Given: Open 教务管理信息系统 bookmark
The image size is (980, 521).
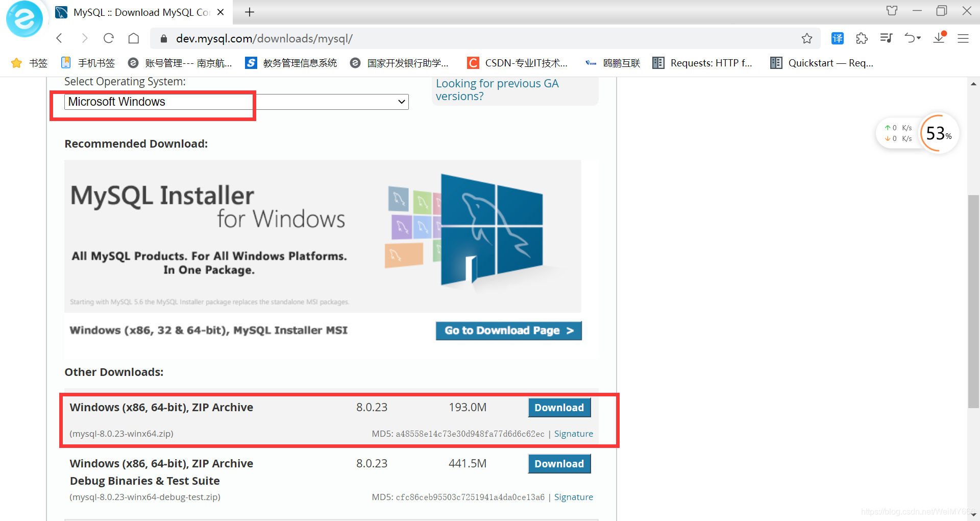Looking at the screenshot, I should 291,63.
